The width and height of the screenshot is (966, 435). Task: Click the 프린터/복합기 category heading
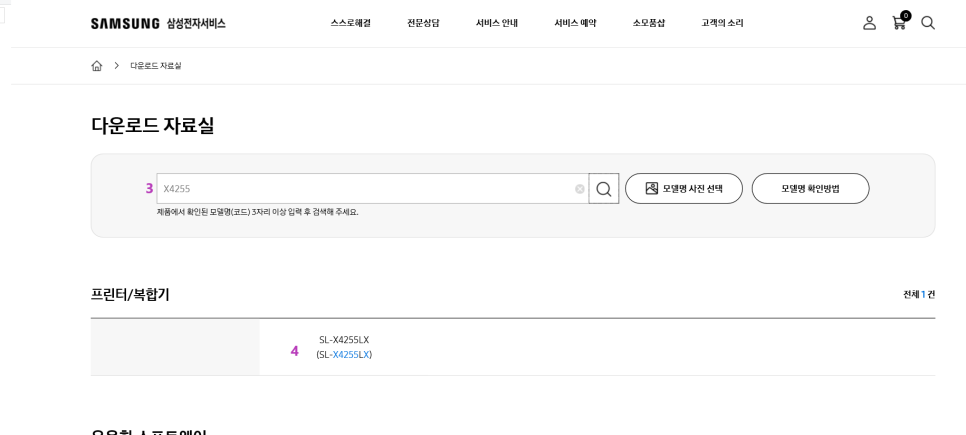(x=130, y=295)
